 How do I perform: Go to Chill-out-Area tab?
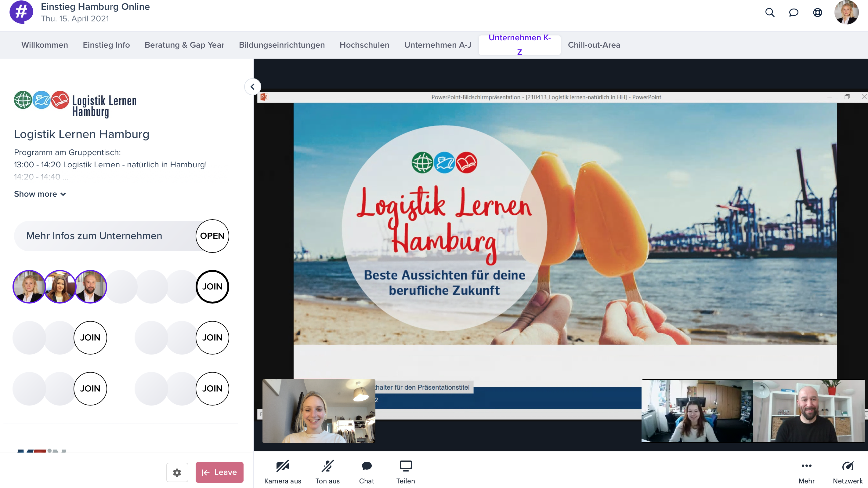(x=594, y=45)
